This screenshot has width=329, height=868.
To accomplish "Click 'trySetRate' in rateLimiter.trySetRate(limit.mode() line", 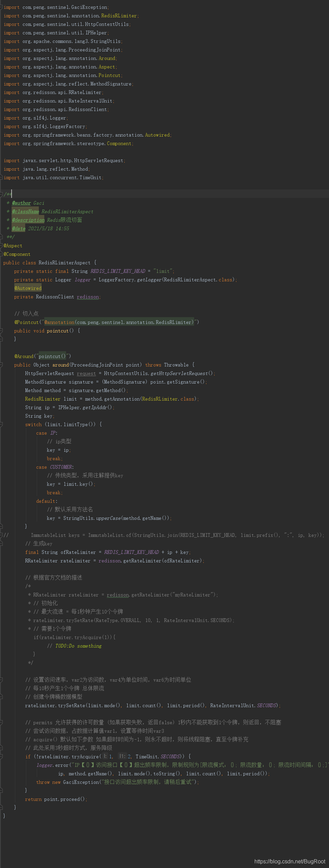I will tap(72, 706).
